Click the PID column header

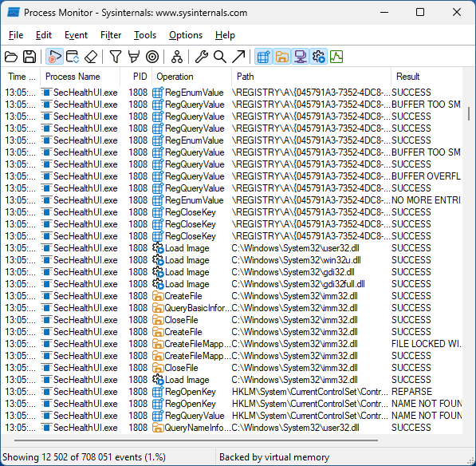click(136, 77)
